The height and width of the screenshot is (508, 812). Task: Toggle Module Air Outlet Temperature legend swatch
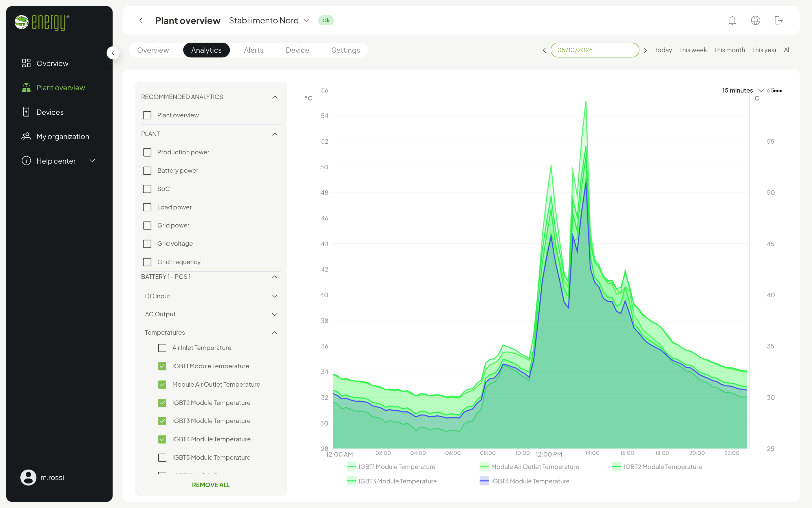[x=484, y=467]
